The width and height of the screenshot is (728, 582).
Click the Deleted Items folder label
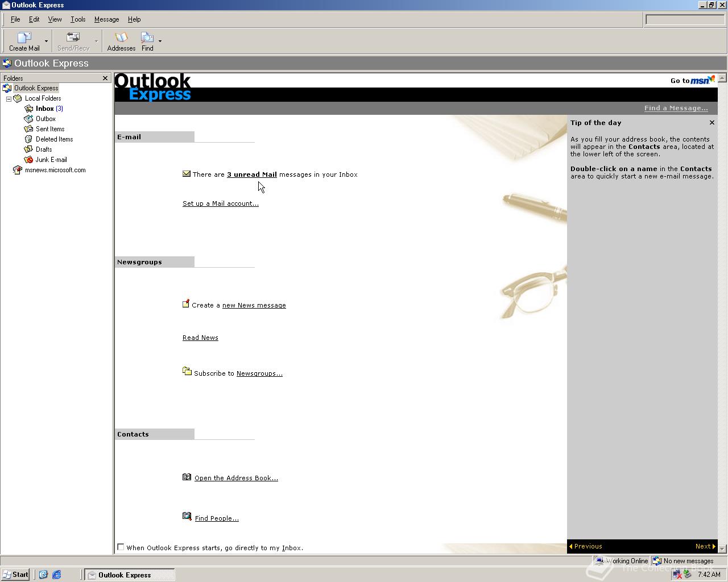click(x=54, y=139)
